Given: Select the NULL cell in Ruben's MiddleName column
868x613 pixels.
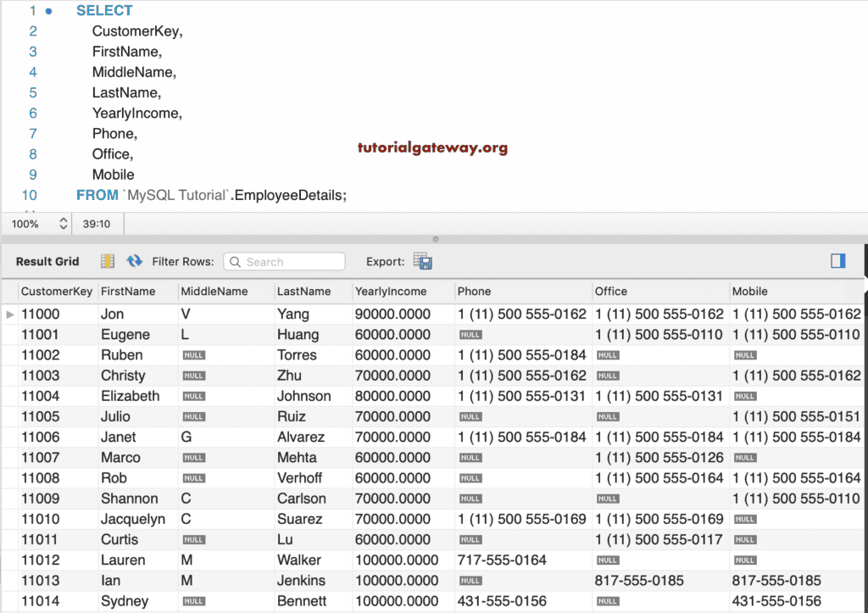Looking at the screenshot, I should click(195, 355).
